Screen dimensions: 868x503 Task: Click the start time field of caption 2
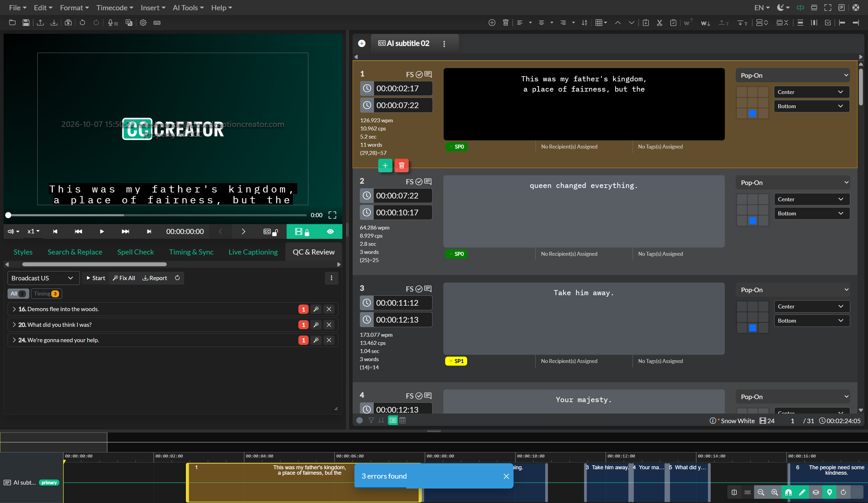402,196
